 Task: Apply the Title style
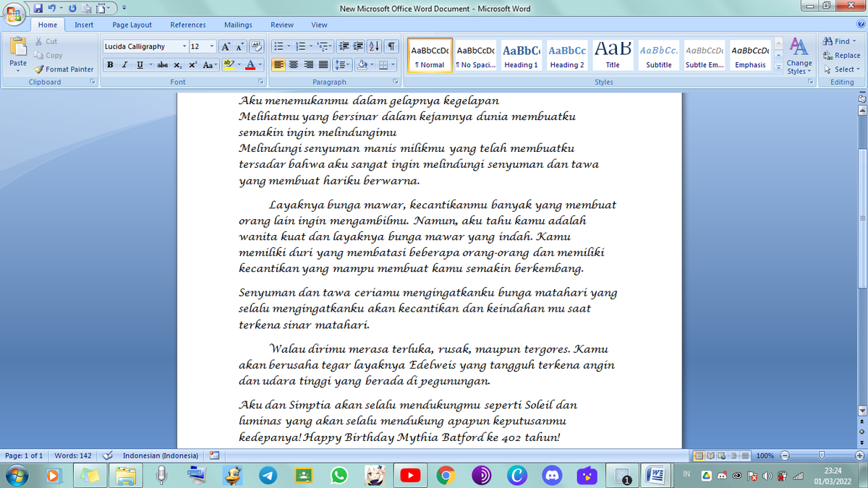coord(613,55)
